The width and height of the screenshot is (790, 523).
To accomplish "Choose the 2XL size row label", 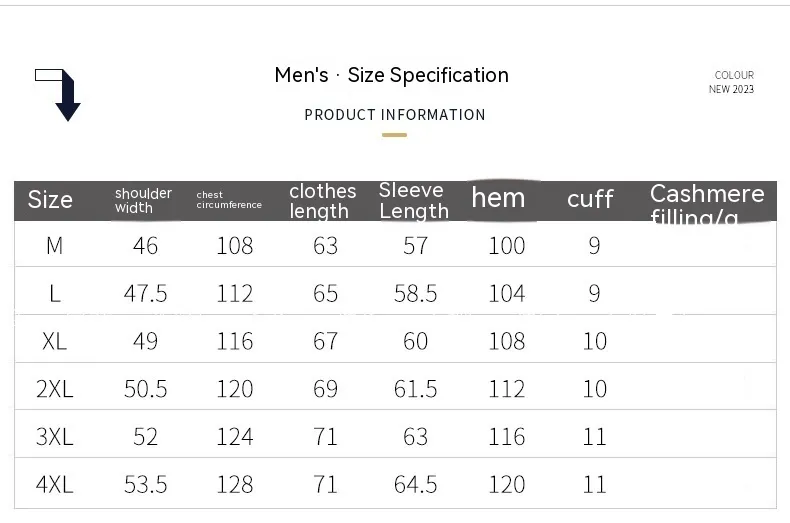I will coord(55,389).
